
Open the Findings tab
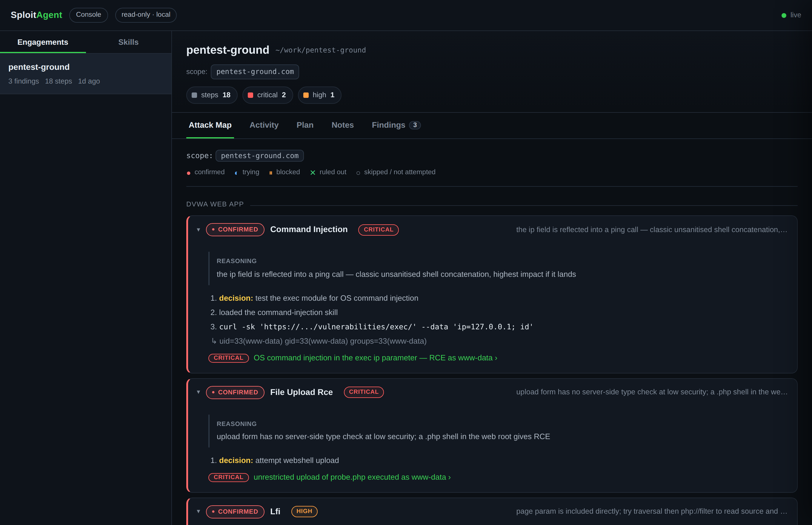(396, 125)
